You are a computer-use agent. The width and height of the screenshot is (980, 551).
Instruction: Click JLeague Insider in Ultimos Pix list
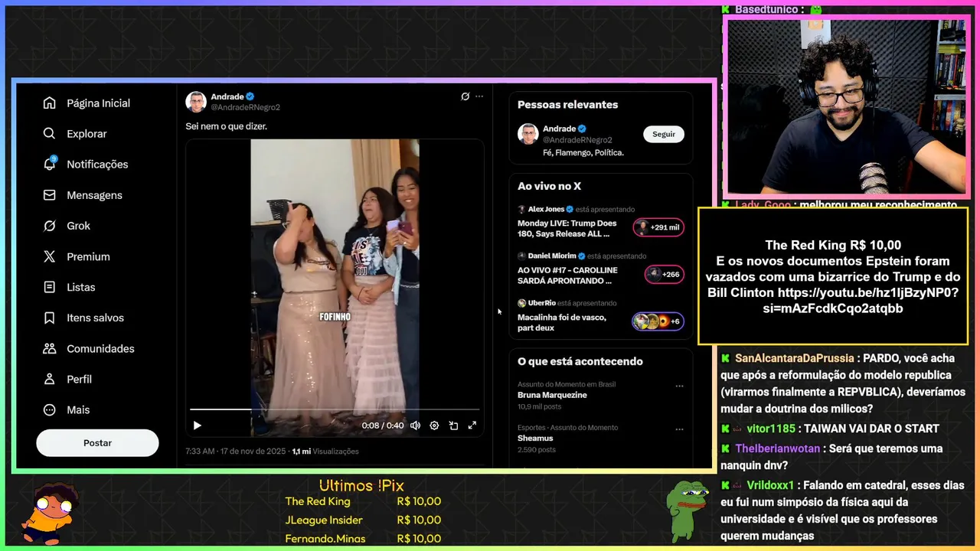[324, 520]
